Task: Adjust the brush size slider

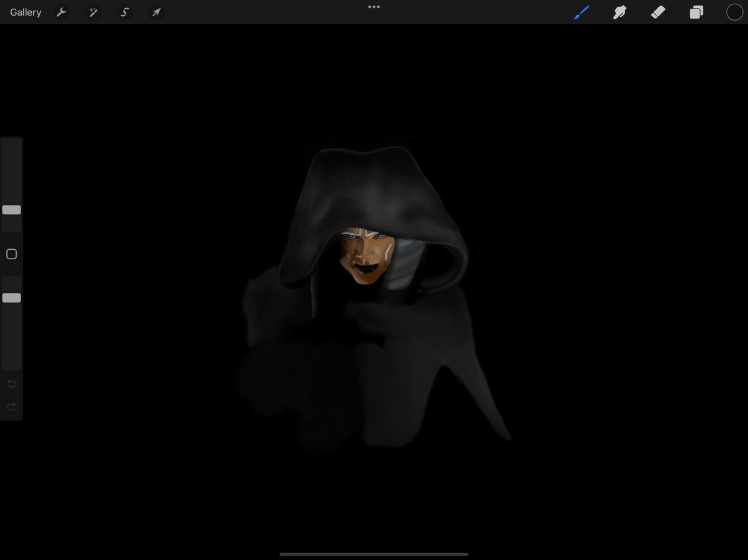Action: coord(11,210)
